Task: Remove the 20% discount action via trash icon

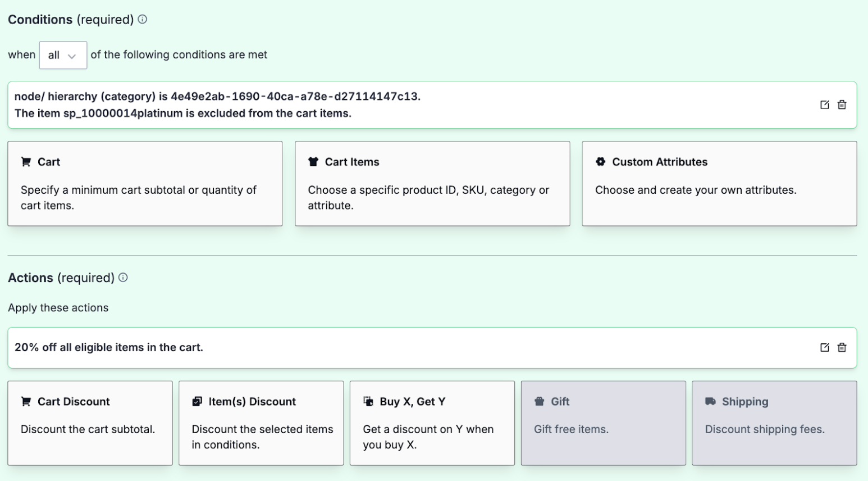Action: coord(842,347)
